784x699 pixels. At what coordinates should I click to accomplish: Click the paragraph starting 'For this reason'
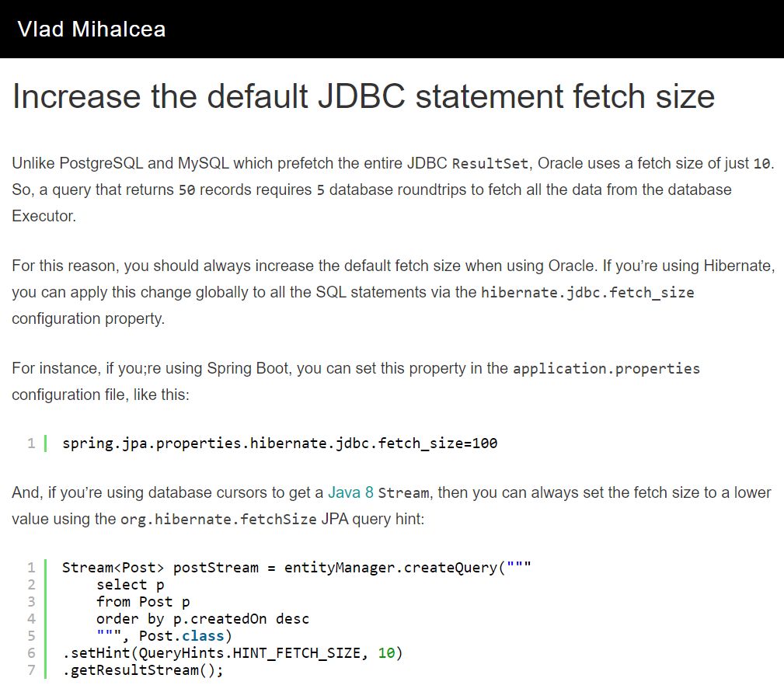click(393, 292)
